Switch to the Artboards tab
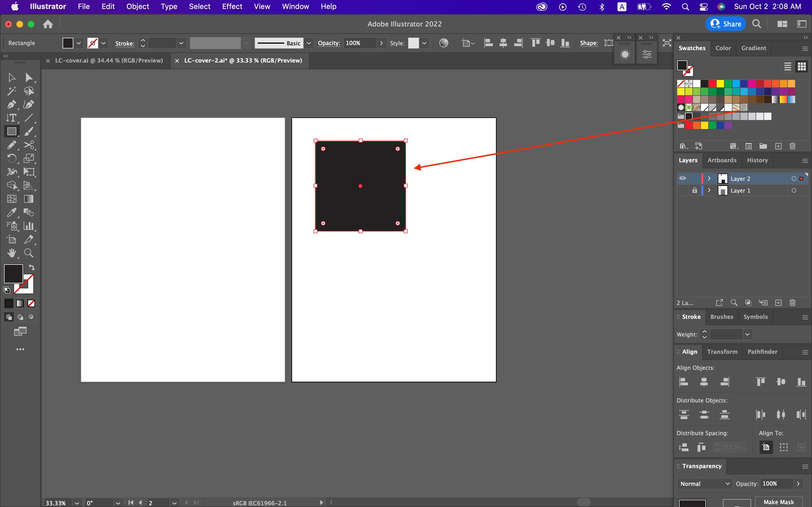 click(x=722, y=160)
